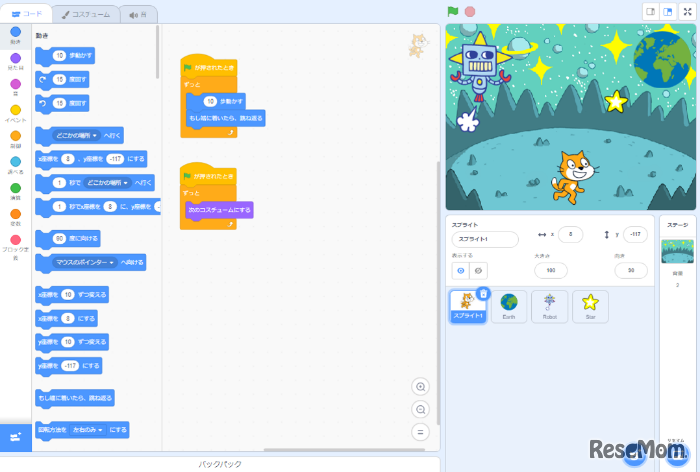
Task: Click the number 10 in script move block
Action: pyautogui.click(x=210, y=101)
